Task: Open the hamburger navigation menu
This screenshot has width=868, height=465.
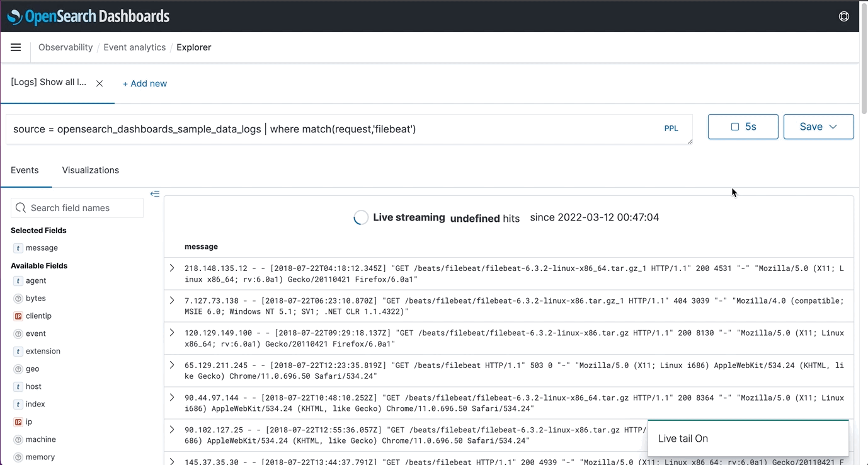Action: (x=16, y=47)
